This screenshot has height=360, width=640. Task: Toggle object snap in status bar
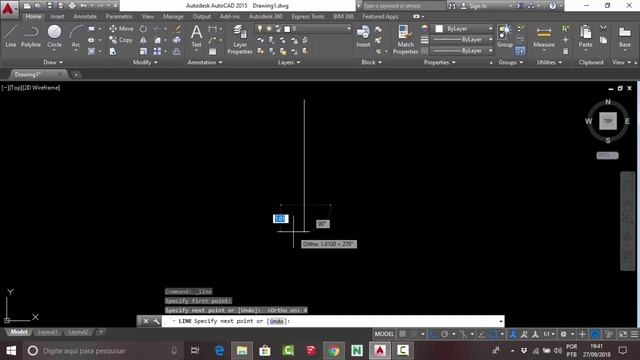(493, 334)
